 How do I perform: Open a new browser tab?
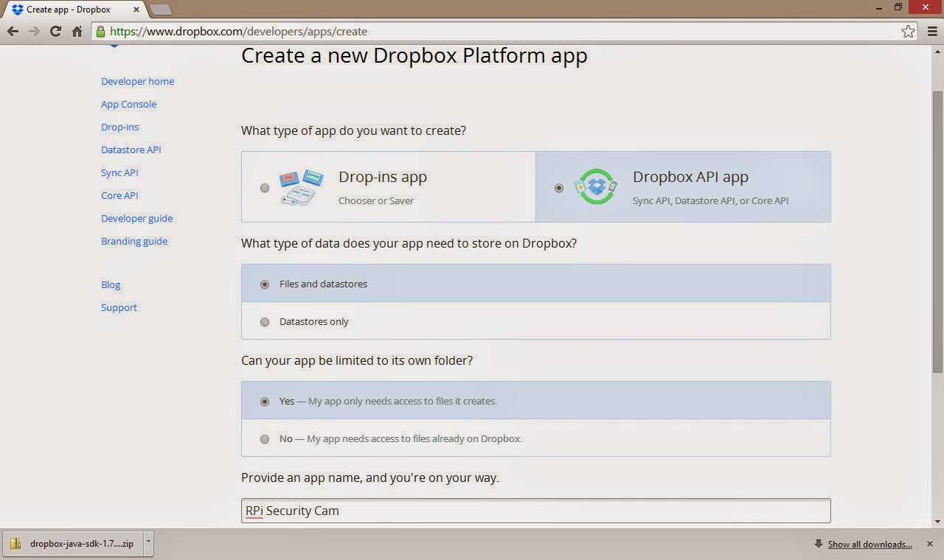click(161, 10)
